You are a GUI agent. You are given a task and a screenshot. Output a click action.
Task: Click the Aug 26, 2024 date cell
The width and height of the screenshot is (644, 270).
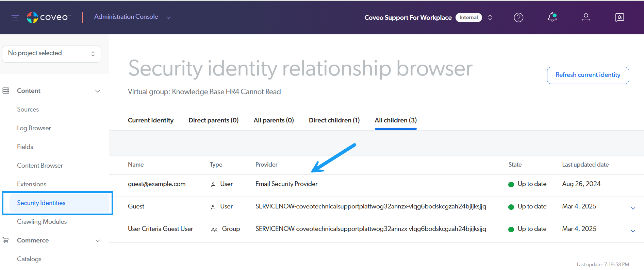point(581,184)
